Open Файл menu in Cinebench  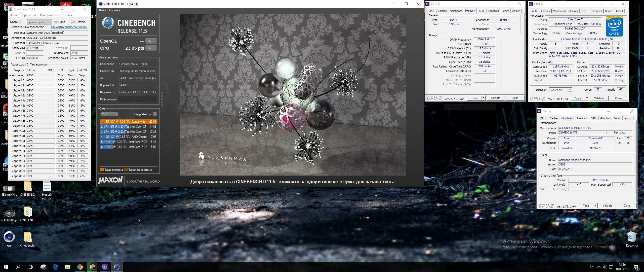(x=102, y=10)
